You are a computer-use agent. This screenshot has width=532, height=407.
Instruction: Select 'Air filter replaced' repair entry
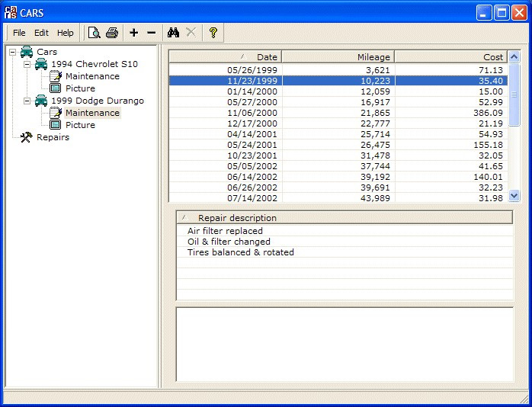pyautogui.click(x=345, y=231)
